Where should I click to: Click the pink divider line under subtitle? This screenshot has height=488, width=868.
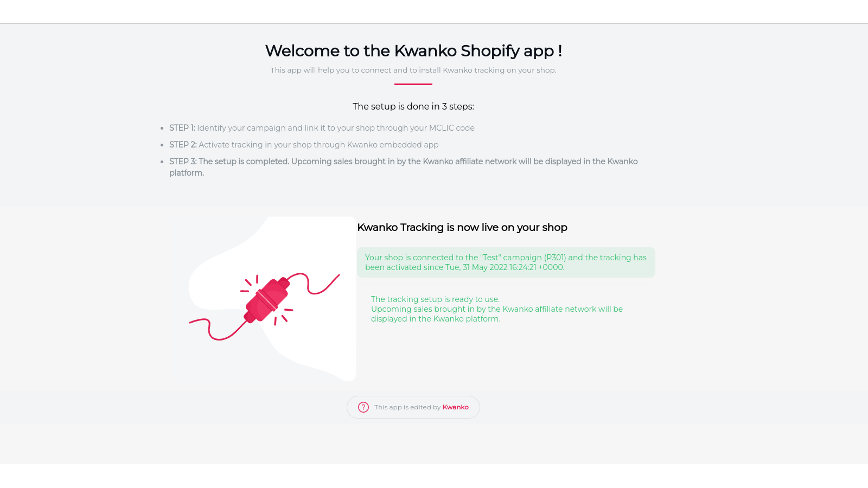[x=413, y=84]
